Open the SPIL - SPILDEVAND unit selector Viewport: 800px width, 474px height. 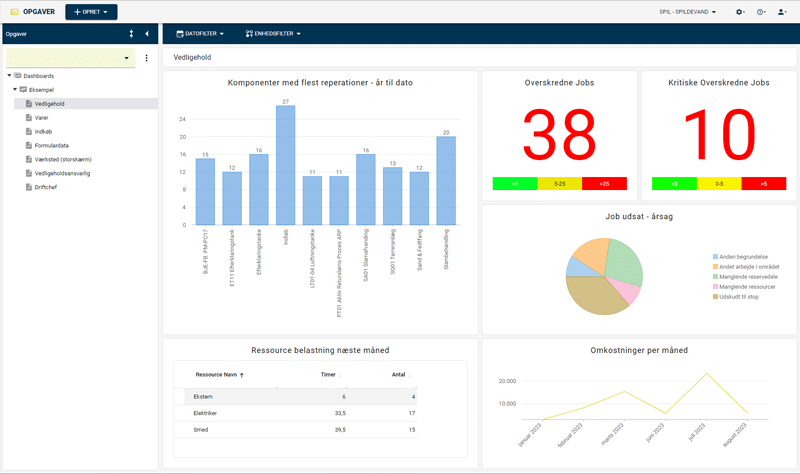687,12
